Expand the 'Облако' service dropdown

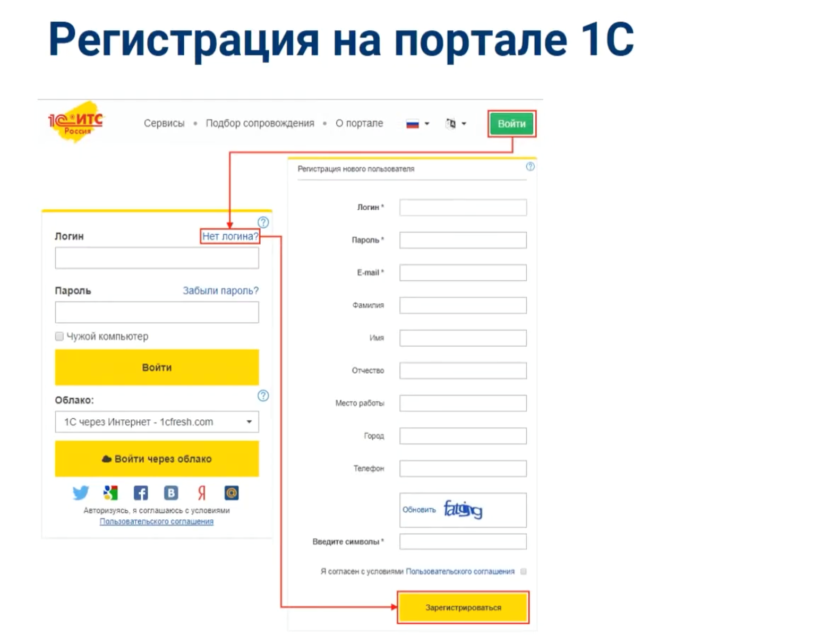[157, 422]
